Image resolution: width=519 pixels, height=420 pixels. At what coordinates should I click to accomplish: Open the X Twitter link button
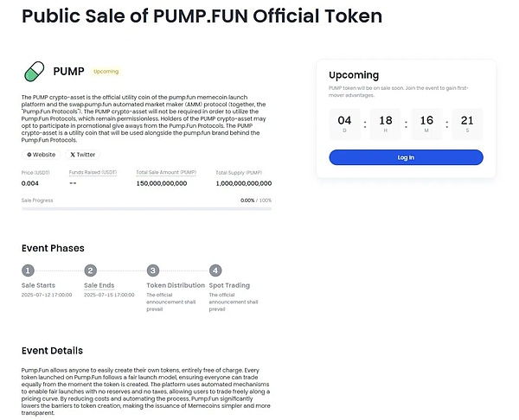[x=83, y=155]
